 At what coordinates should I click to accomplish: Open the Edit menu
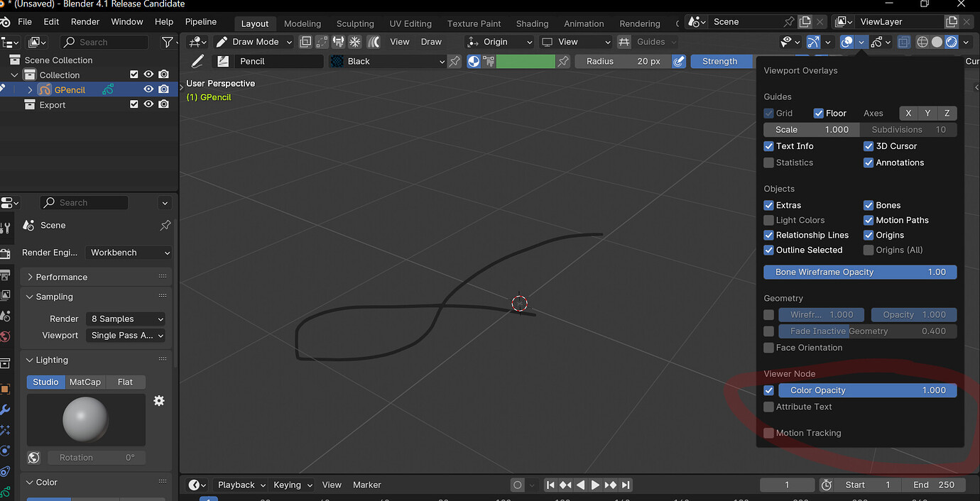tap(51, 22)
